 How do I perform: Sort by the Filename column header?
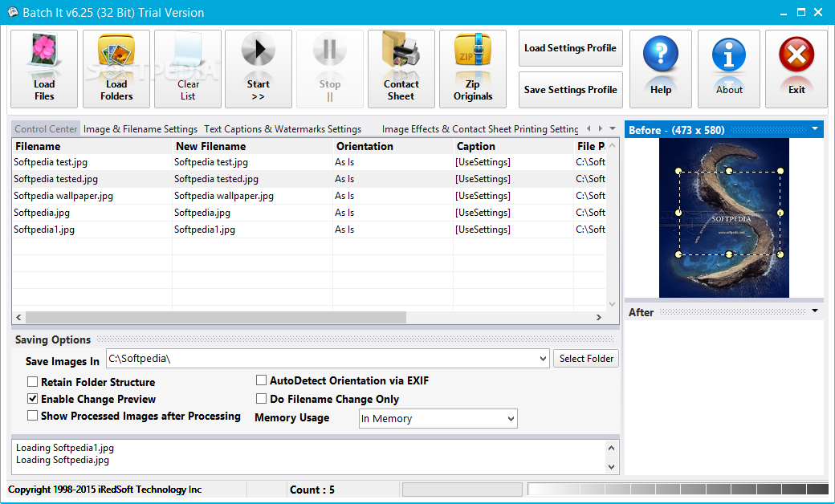(92, 146)
